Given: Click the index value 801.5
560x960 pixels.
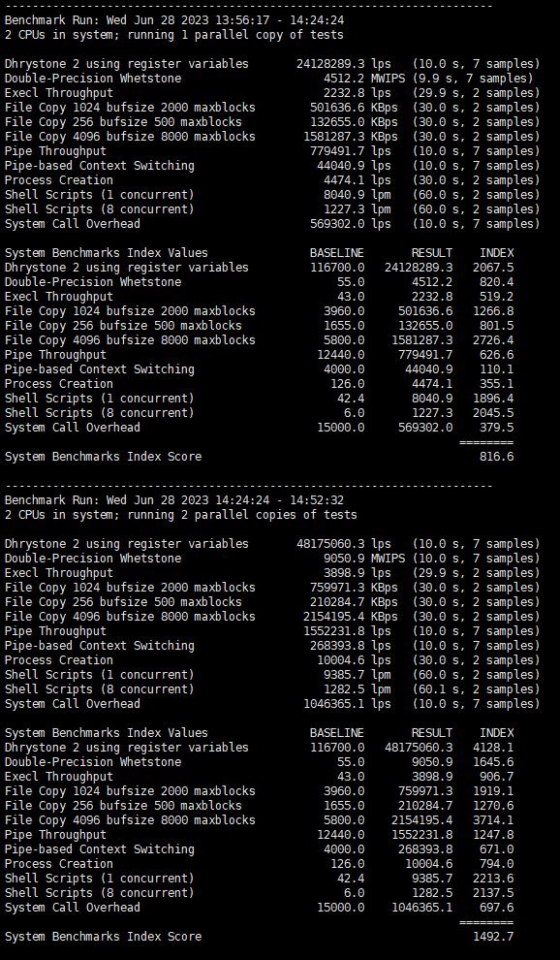Looking at the screenshot, I should (496, 326).
